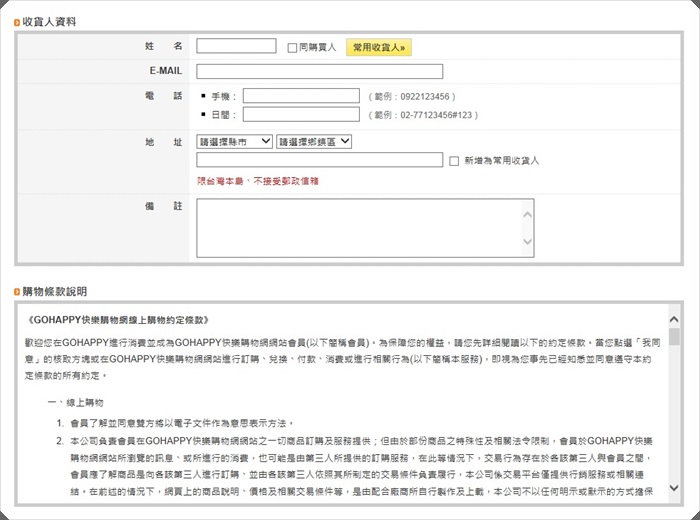Click the 一、線上購物 section heading
This screenshot has height=520, width=700.
click(75, 402)
